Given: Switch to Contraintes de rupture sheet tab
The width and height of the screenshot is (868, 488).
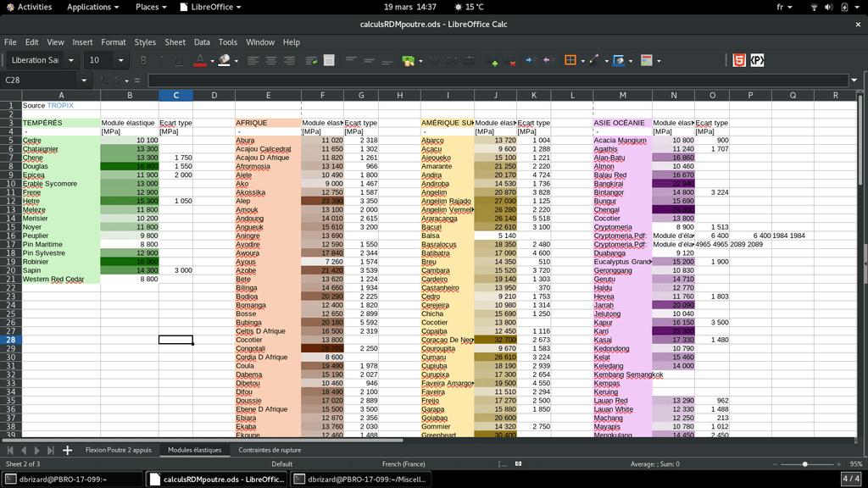Looking at the screenshot, I should pos(270,450).
